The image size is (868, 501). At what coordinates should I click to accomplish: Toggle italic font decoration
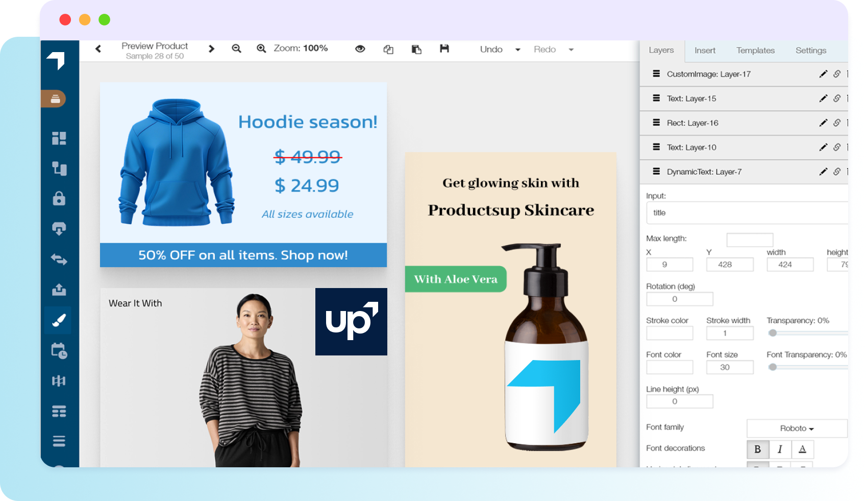[780, 449]
